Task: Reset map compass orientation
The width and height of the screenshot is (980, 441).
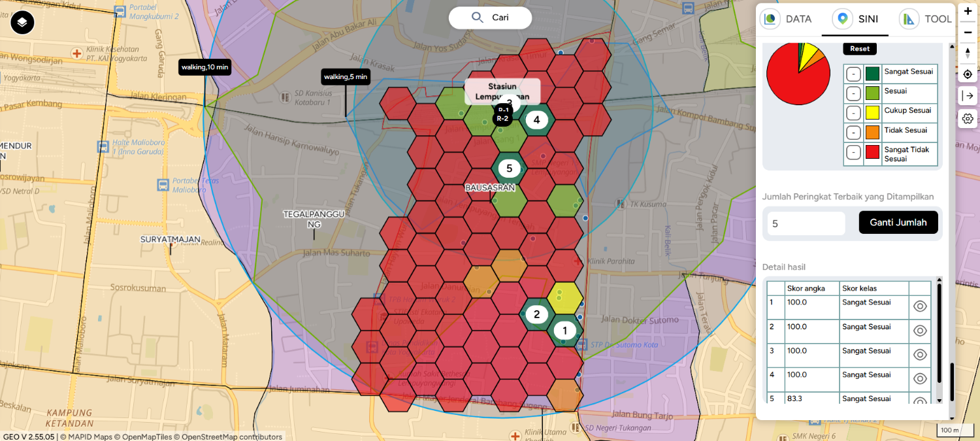Action: 968,53
